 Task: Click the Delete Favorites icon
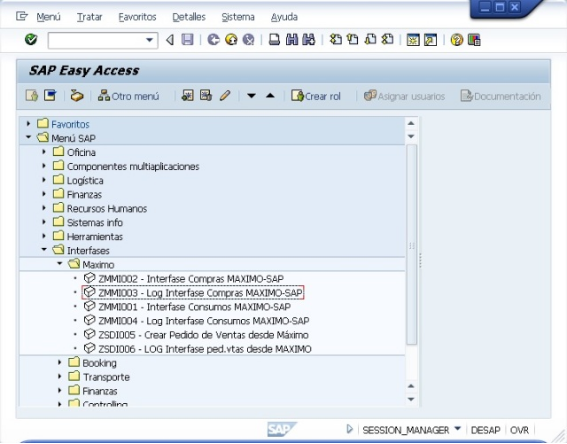coord(206,96)
